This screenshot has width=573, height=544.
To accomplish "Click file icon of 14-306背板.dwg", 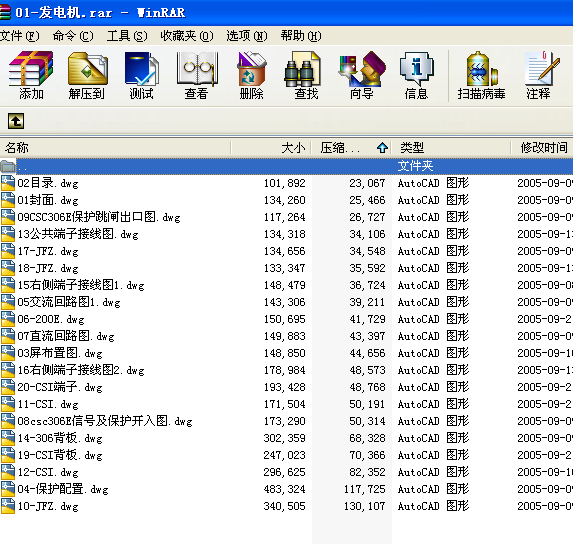I will pyautogui.click(x=8, y=438).
